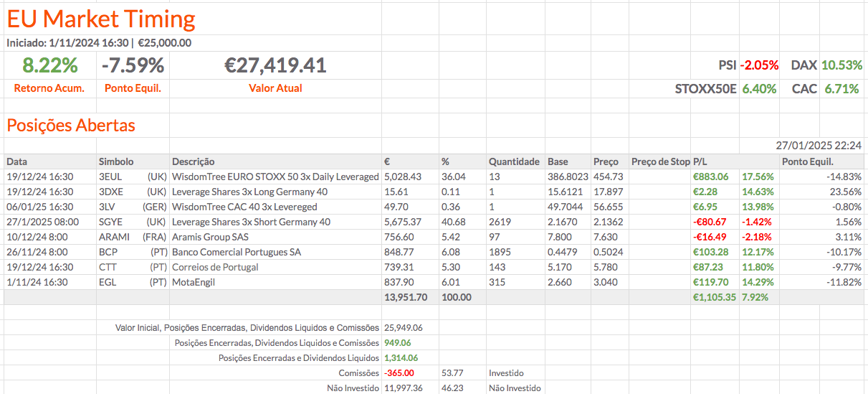This screenshot has height=394, width=868.
Task: Click the Quantidade column header
Action: pos(513,161)
